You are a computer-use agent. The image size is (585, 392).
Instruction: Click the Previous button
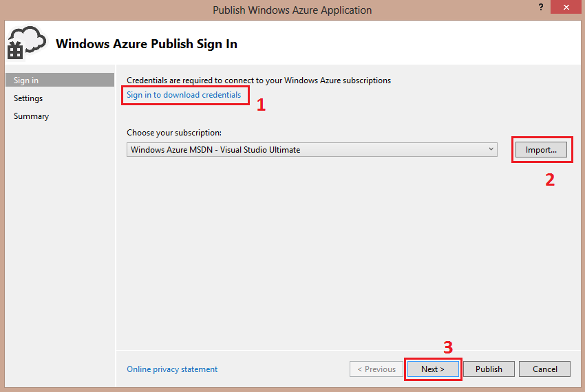click(x=375, y=369)
